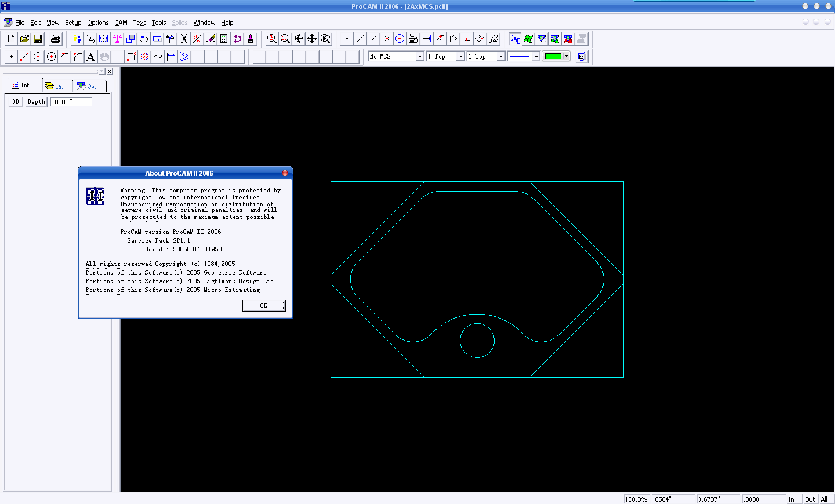Open a file with the folder icon

pyautogui.click(x=24, y=39)
